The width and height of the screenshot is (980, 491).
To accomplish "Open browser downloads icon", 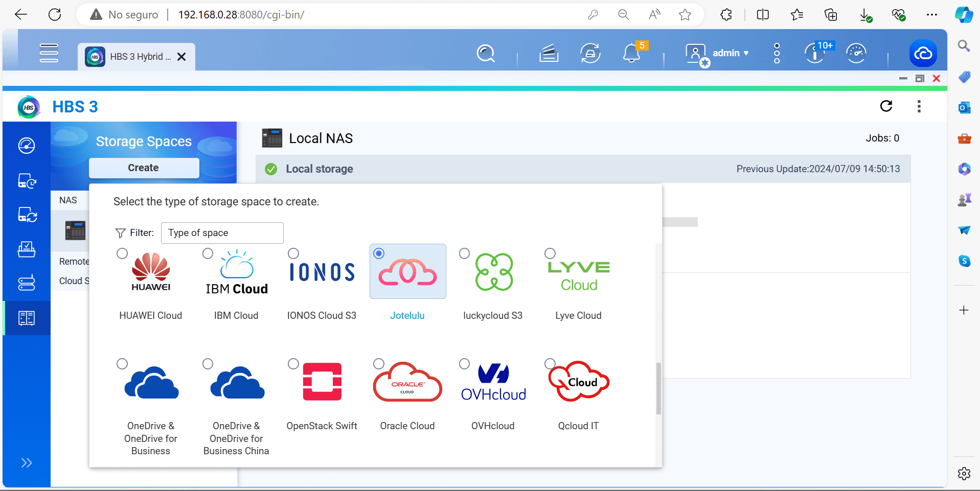I will pyautogui.click(x=865, y=15).
